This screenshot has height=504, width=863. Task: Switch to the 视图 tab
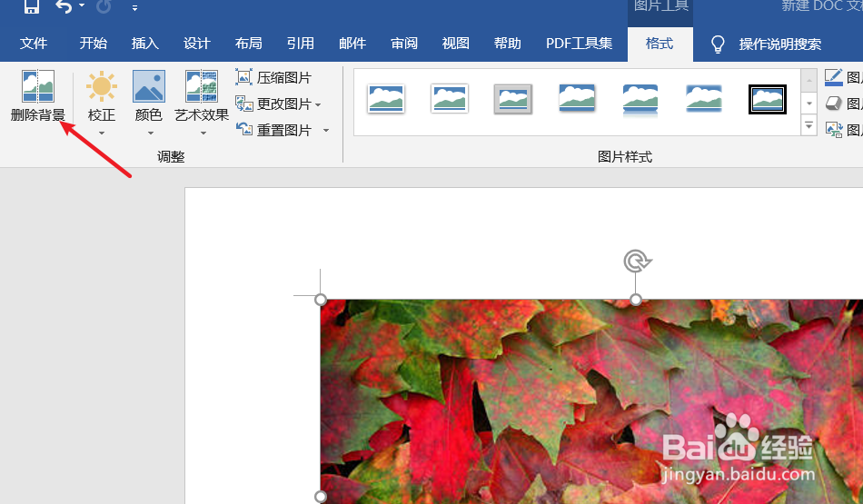456,44
